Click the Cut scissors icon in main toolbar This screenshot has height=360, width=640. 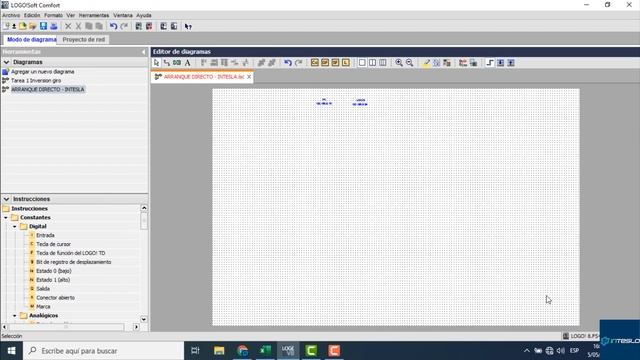78,26
